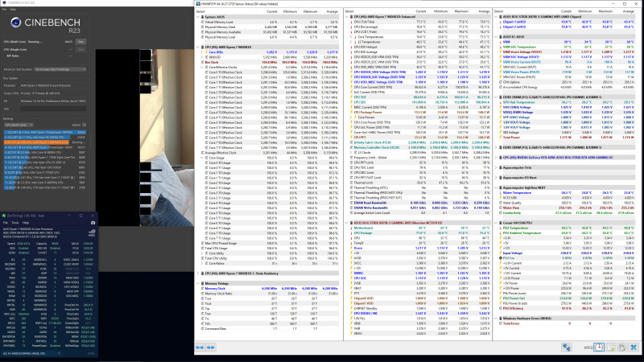The height and width of the screenshot is (362, 644).
Task: Open the Cinebench Help menu
Action: tap(13, 9)
